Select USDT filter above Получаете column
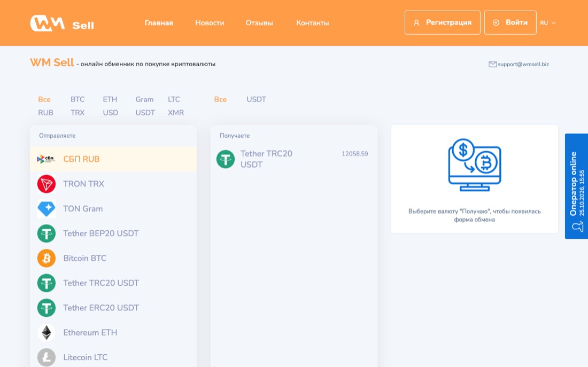The width and height of the screenshot is (588, 367). coord(257,99)
